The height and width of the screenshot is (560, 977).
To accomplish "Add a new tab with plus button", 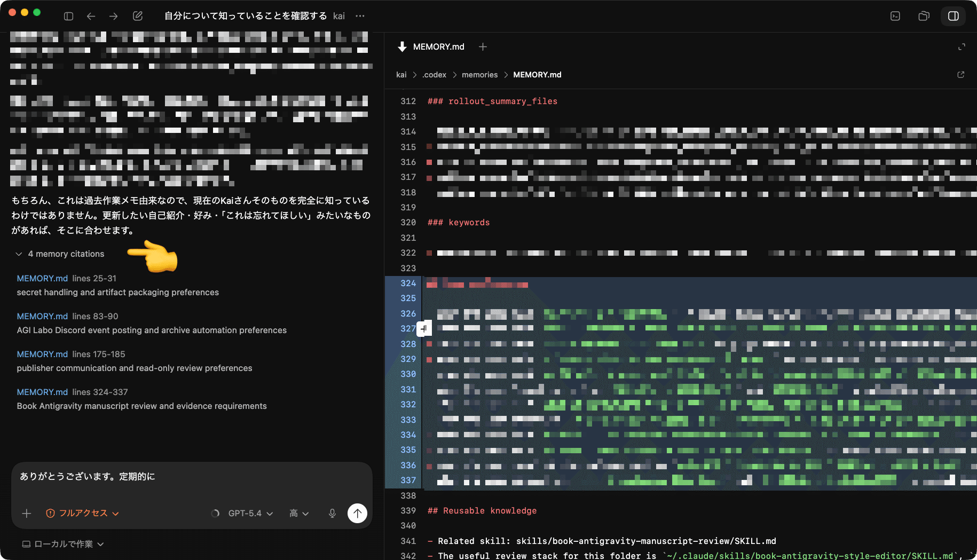I will click(483, 47).
